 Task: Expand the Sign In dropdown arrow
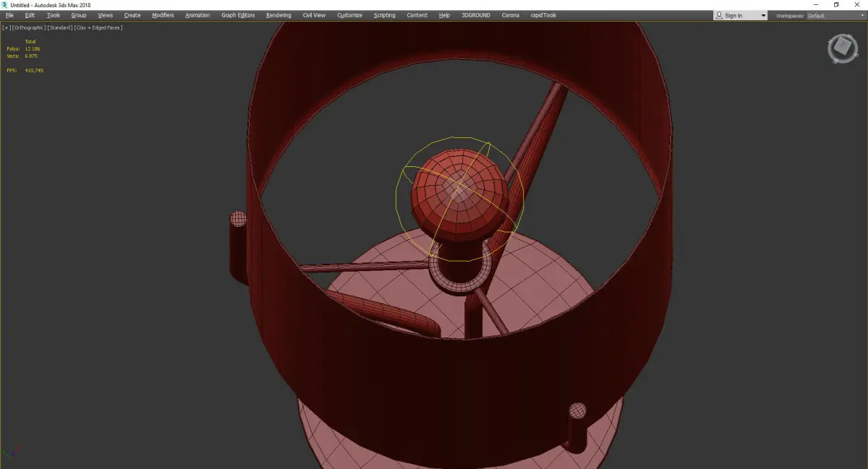[x=763, y=15]
